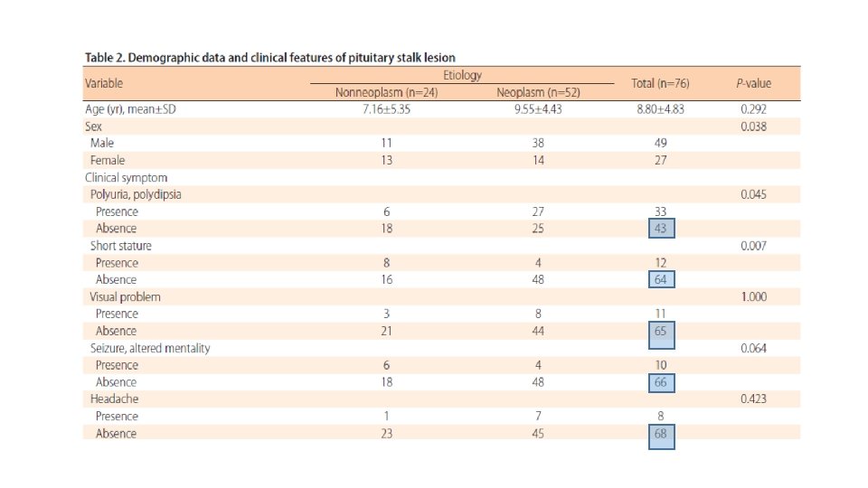Click the highlighted total value 68
The height and width of the screenshot is (488, 868).
(x=662, y=436)
